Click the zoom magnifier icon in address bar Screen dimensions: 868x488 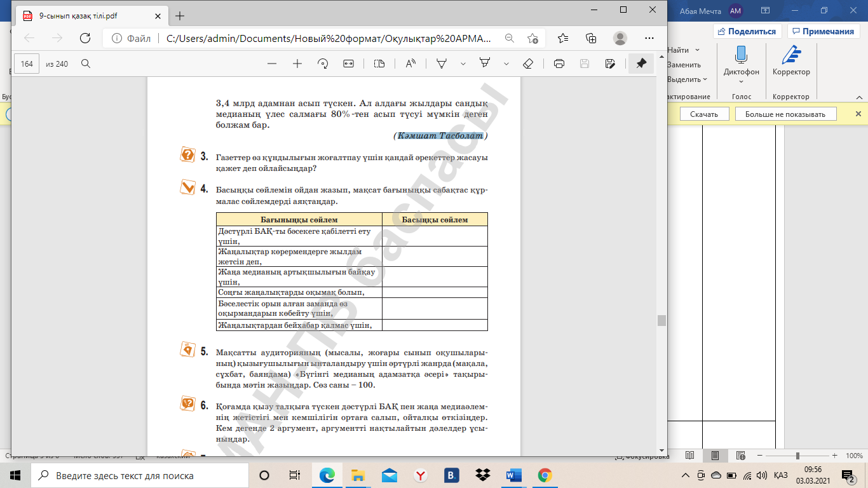pos(509,38)
